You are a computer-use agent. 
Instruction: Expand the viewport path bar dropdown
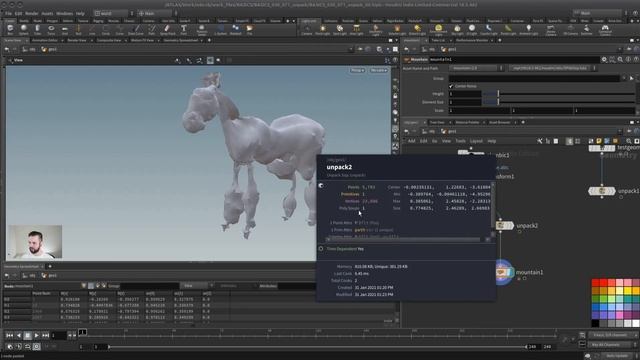(x=351, y=49)
